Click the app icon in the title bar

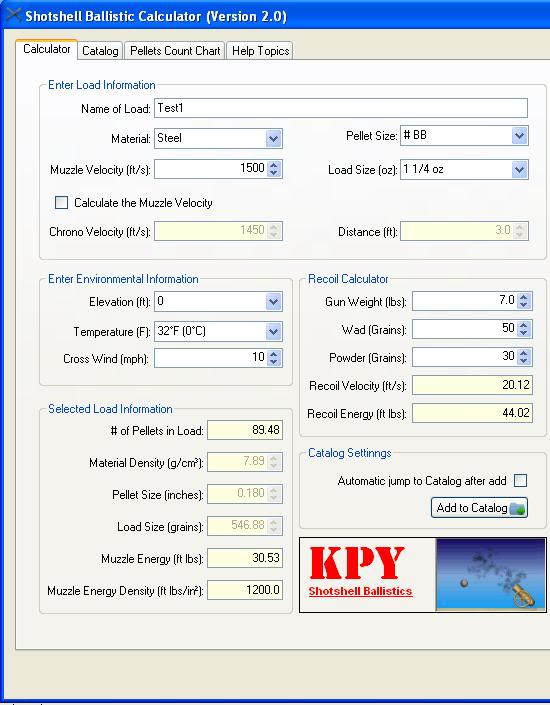coord(13,15)
